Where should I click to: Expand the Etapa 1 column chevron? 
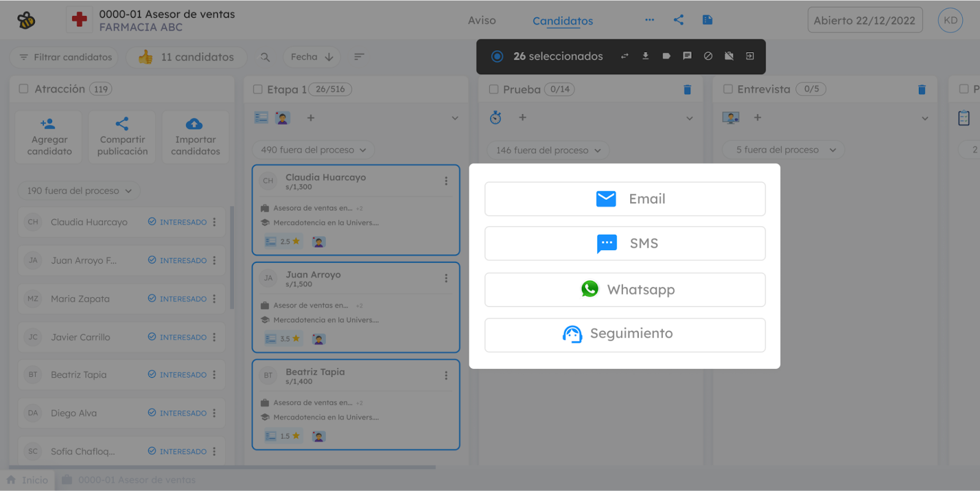[455, 118]
